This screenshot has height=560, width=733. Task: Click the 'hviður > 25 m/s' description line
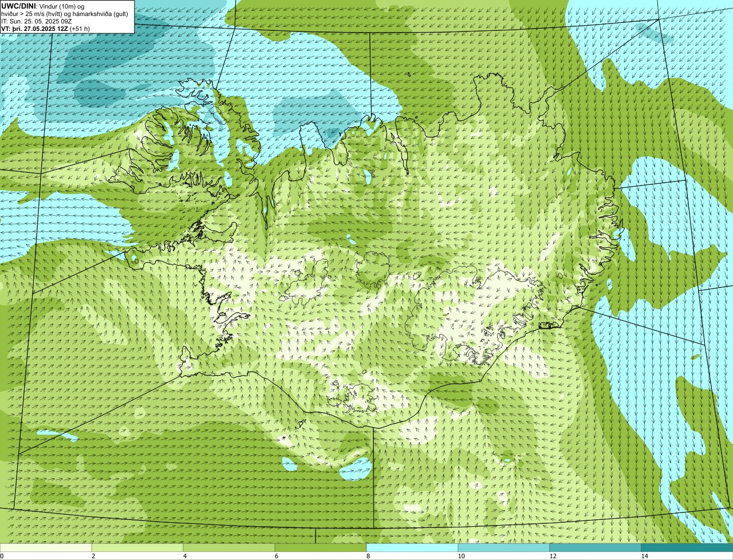[65, 14]
